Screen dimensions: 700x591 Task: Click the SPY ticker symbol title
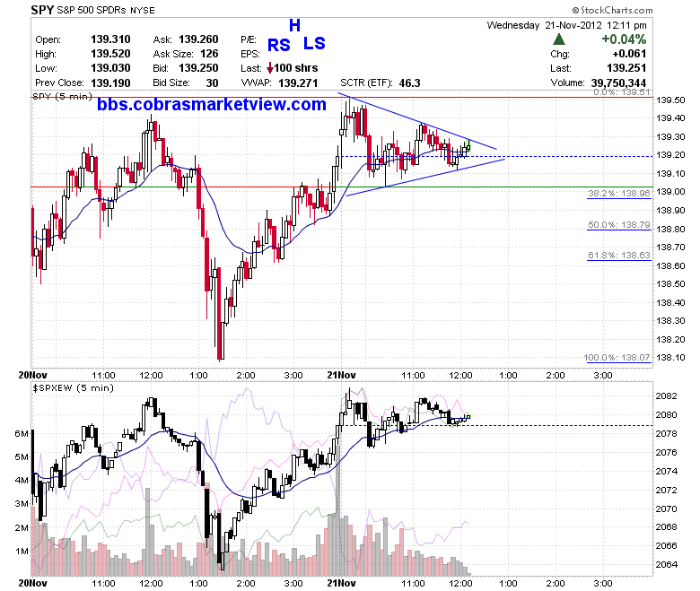42,10
